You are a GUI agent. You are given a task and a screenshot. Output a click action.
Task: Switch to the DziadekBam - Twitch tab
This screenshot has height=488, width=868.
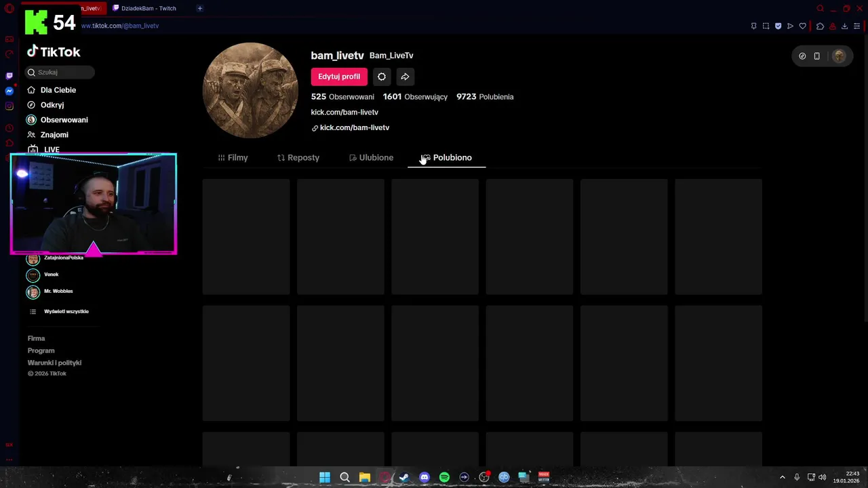point(148,8)
